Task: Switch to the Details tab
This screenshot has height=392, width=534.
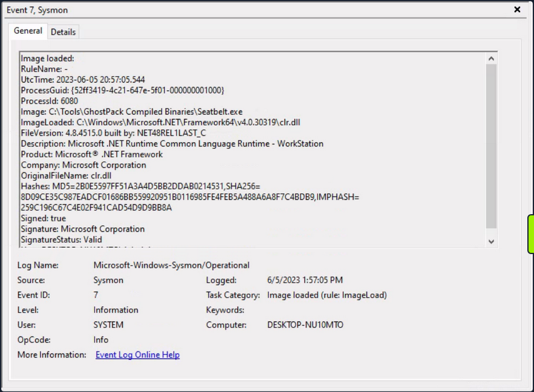Action: click(x=63, y=31)
